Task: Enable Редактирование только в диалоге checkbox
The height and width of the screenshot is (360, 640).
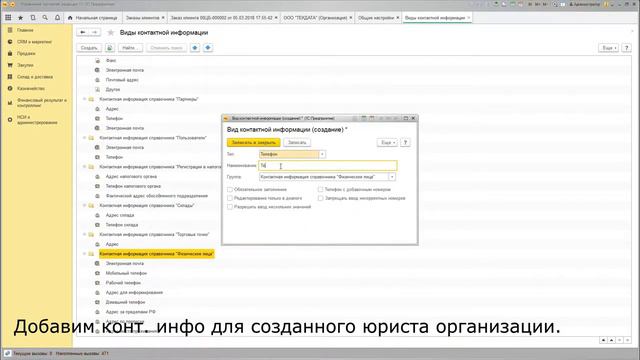Action: [230, 198]
